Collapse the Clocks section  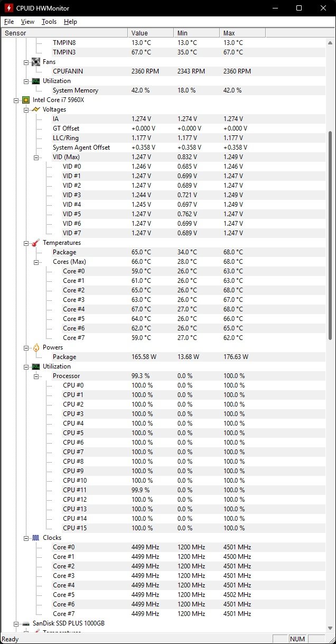point(26,538)
